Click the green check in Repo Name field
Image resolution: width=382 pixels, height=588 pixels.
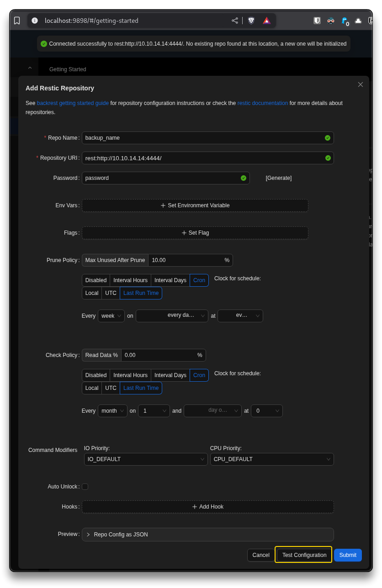[x=328, y=138]
